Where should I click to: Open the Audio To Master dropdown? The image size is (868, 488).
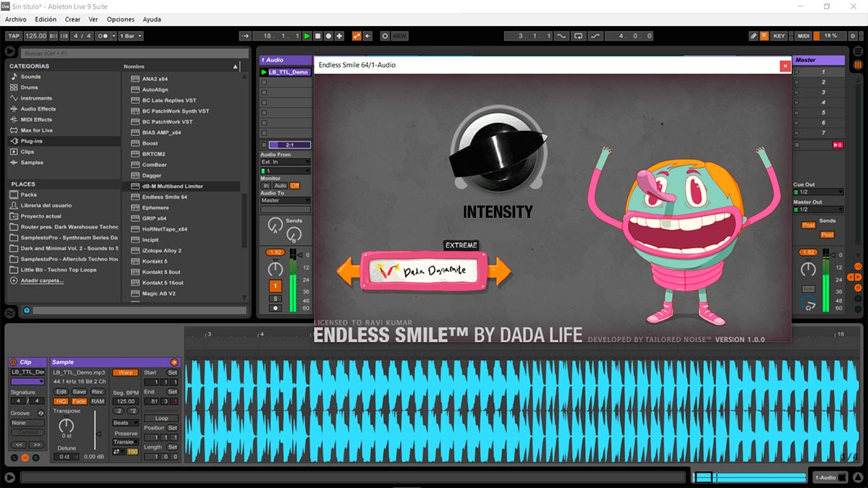285,200
